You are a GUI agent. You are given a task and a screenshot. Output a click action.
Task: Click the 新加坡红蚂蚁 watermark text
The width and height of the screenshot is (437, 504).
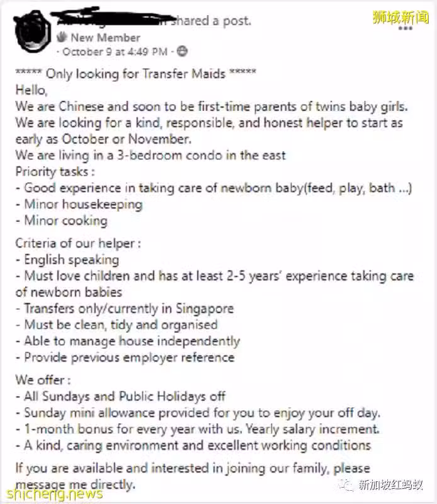pyautogui.click(x=390, y=484)
